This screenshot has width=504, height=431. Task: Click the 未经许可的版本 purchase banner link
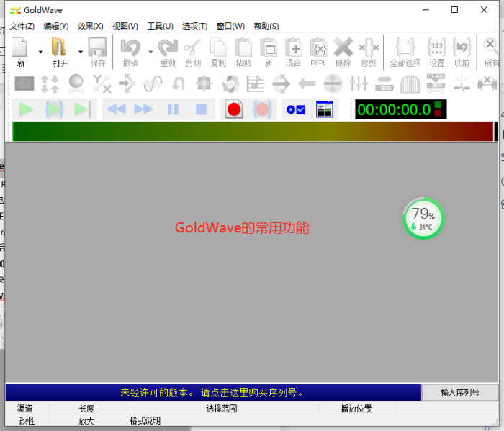(x=212, y=392)
